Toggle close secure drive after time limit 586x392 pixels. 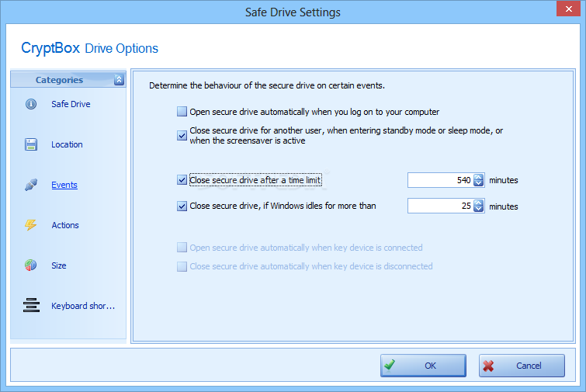point(182,180)
